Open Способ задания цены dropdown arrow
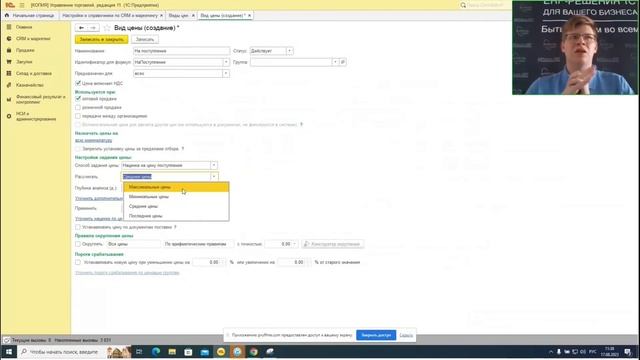The width and height of the screenshot is (640, 360). pos(214,165)
